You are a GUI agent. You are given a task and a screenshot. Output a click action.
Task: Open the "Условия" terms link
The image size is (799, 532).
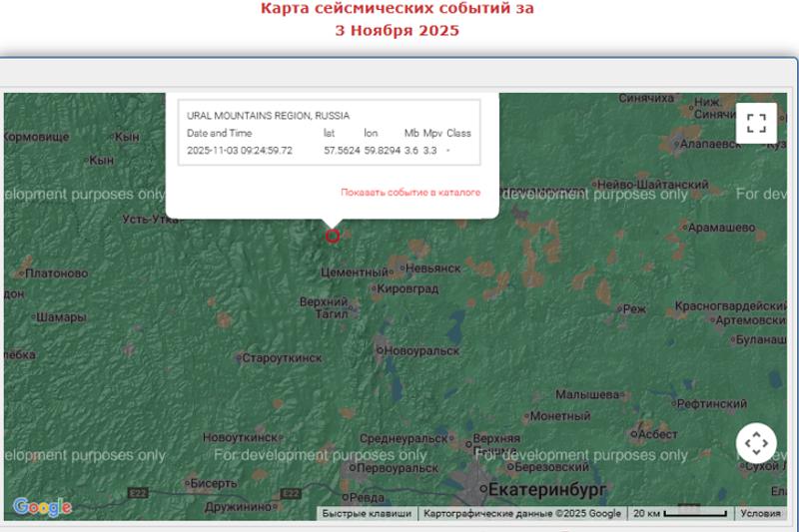coord(760,514)
